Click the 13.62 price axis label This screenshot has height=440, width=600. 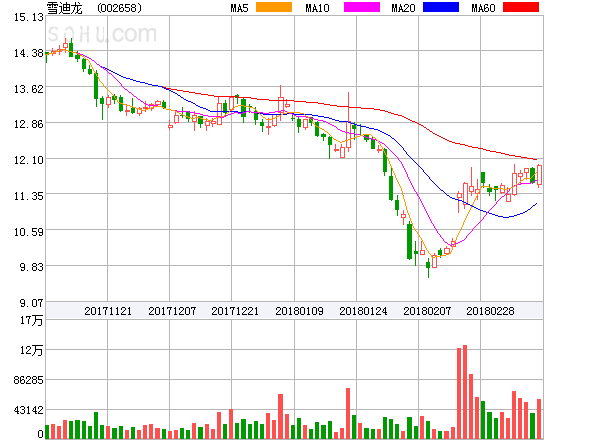click(x=29, y=89)
